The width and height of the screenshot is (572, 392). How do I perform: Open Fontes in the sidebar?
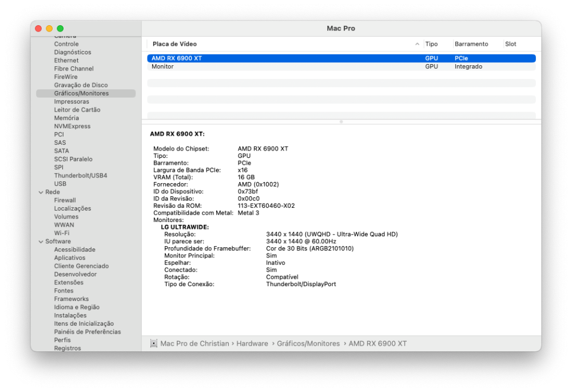[x=64, y=291]
